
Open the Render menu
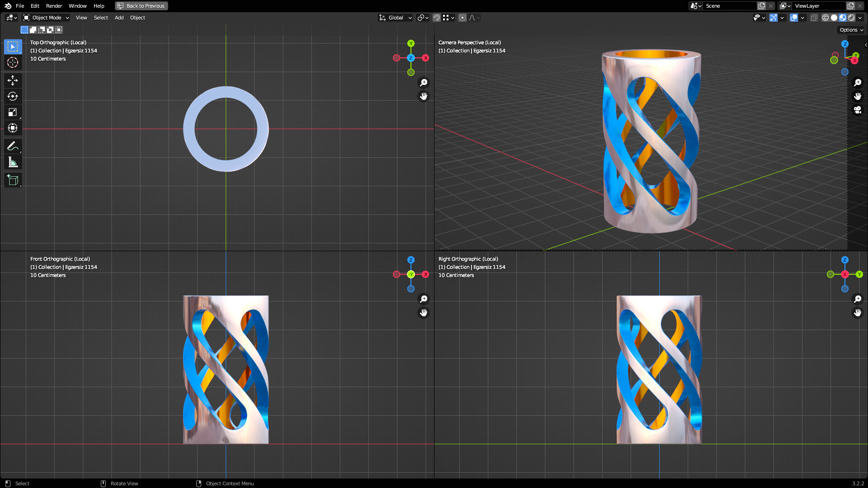click(x=54, y=6)
